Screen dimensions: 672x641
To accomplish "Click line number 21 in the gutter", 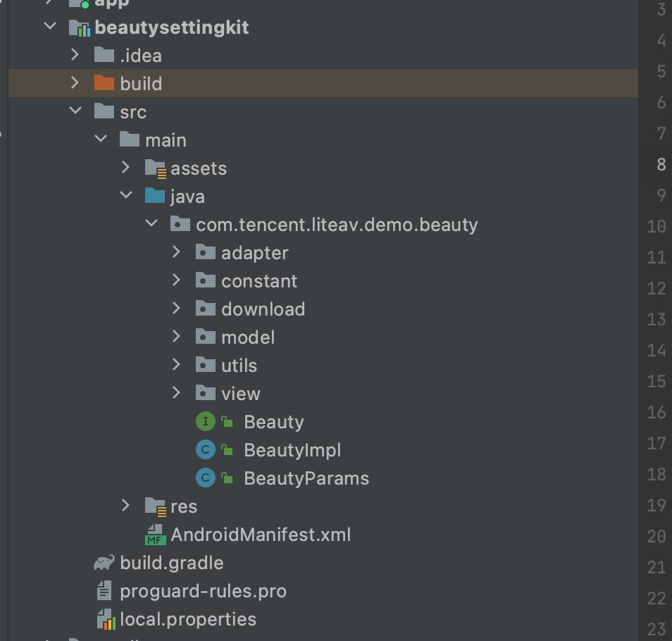I will (656, 567).
